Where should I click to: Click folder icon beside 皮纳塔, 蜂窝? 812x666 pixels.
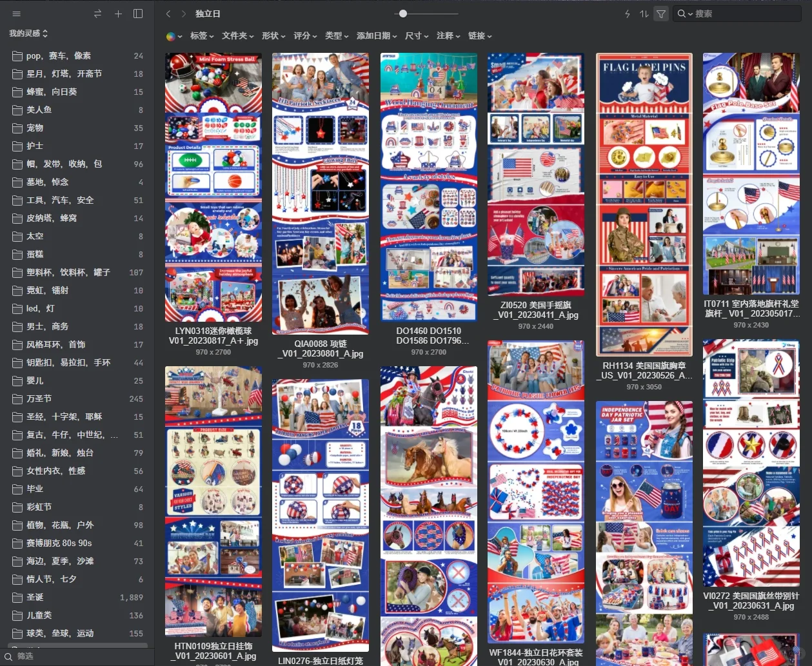[17, 219]
